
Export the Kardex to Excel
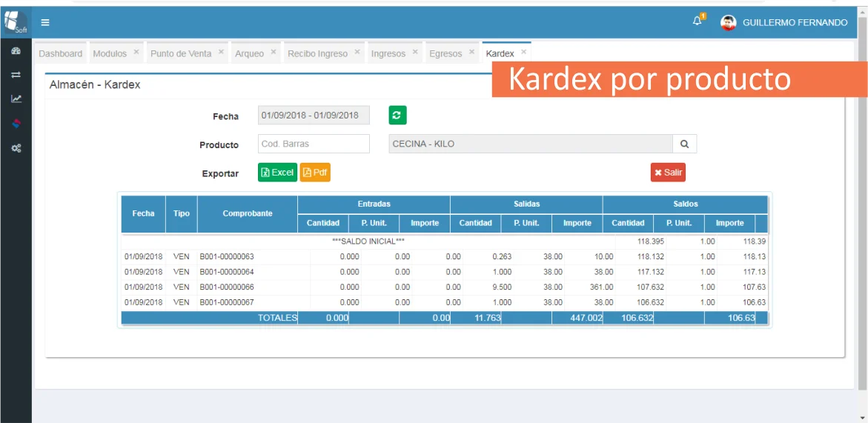coord(277,173)
